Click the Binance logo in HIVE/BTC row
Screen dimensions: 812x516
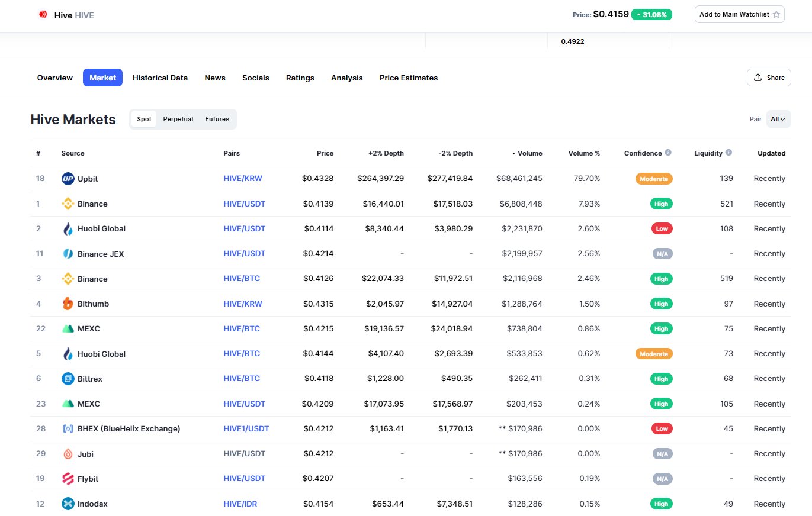coord(68,279)
